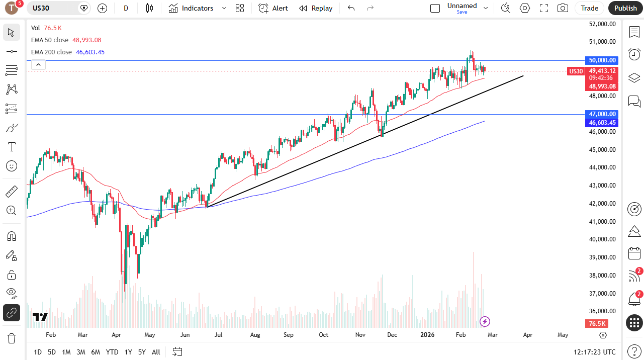Select the 3M date range
This screenshot has width=644, height=360.
click(81, 352)
